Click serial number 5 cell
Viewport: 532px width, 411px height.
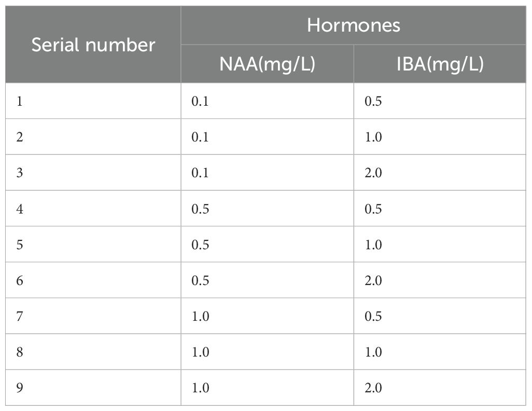point(20,245)
